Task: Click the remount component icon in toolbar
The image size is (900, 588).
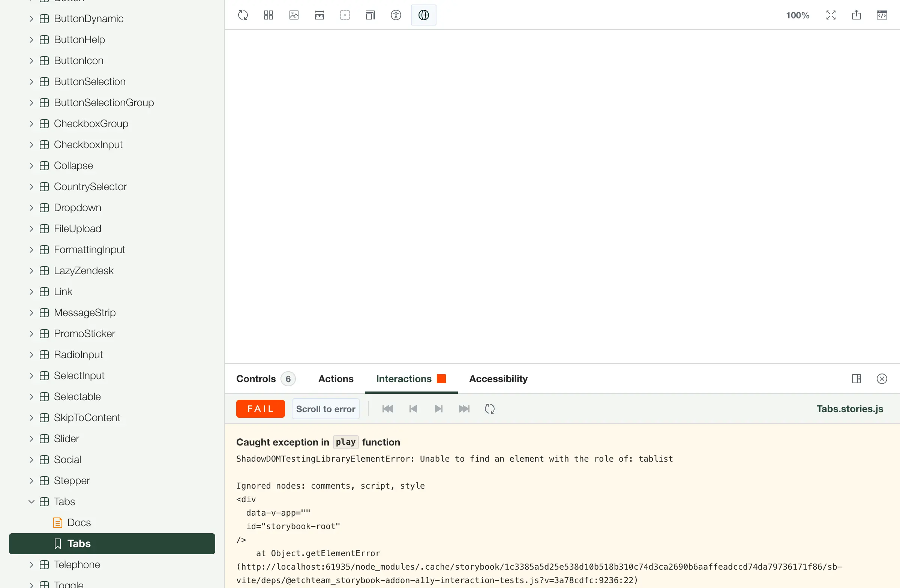Action: point(243,15)
